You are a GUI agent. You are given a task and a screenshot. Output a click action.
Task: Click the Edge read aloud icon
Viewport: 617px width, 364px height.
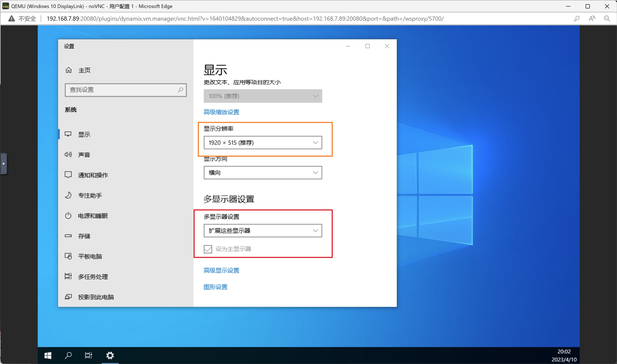coord(592,19)
